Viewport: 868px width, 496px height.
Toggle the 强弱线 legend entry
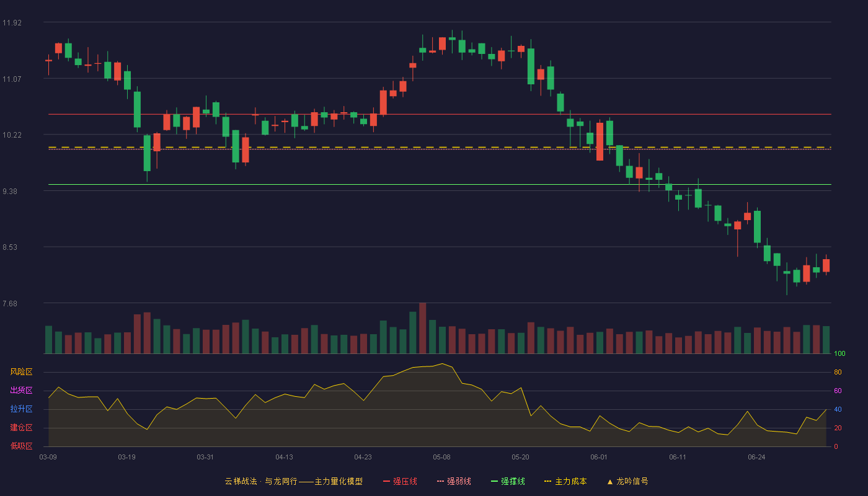[454, 481]
